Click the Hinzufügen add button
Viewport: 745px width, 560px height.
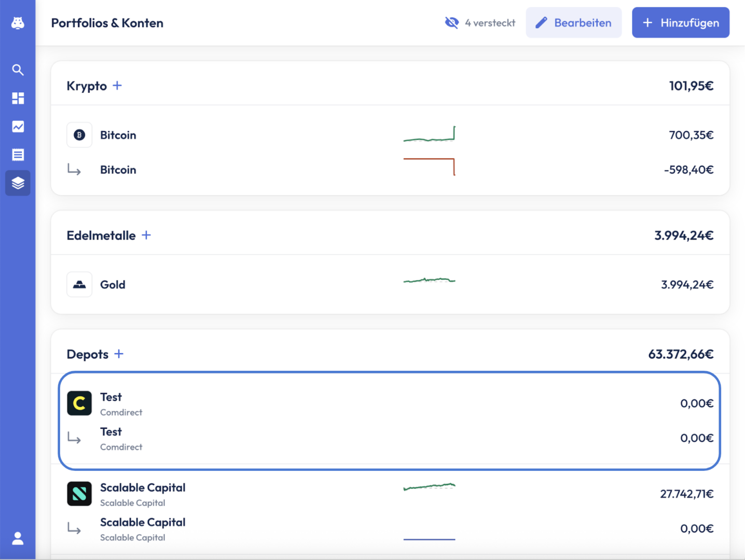point(680,23)
